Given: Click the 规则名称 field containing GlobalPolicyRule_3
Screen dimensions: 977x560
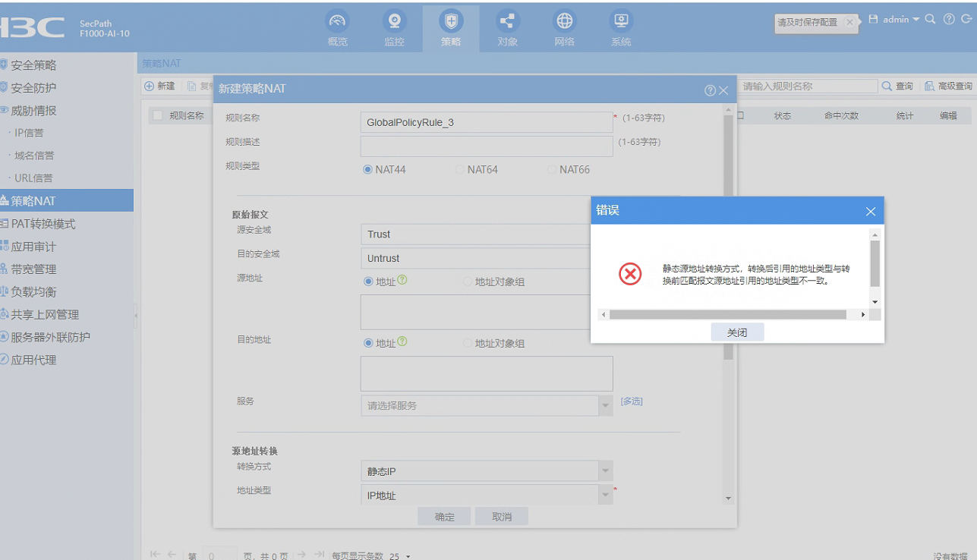Looking at the screenshot, I should click(x=487, y=122).
